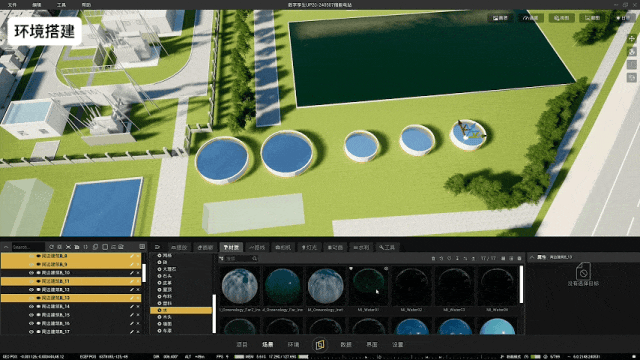The image size is (640, 360).
Task: Open dropdown arrow on MI_Water01 thumbnail
Action: click(x=351, y=269)
